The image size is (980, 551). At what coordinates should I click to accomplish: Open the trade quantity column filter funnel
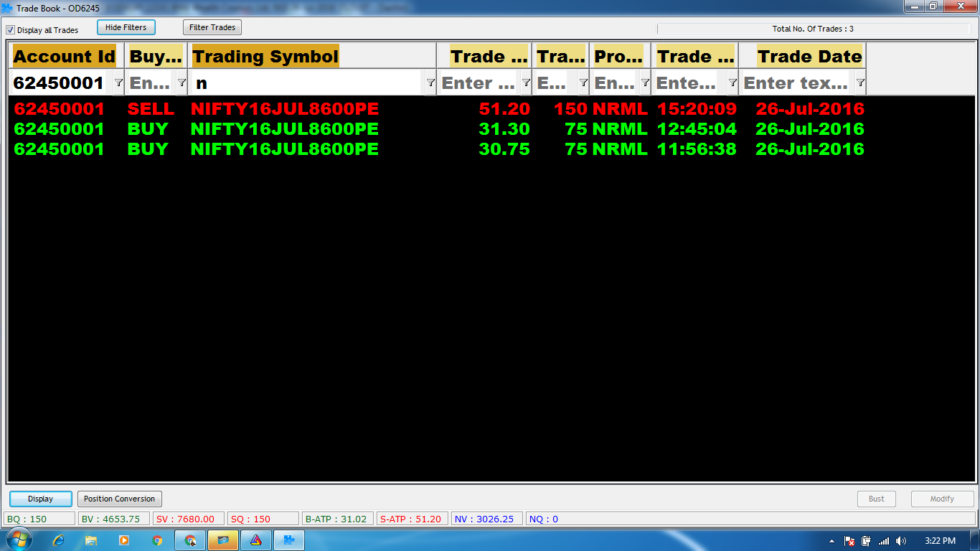pyautogui.click(x=583, y=83)
